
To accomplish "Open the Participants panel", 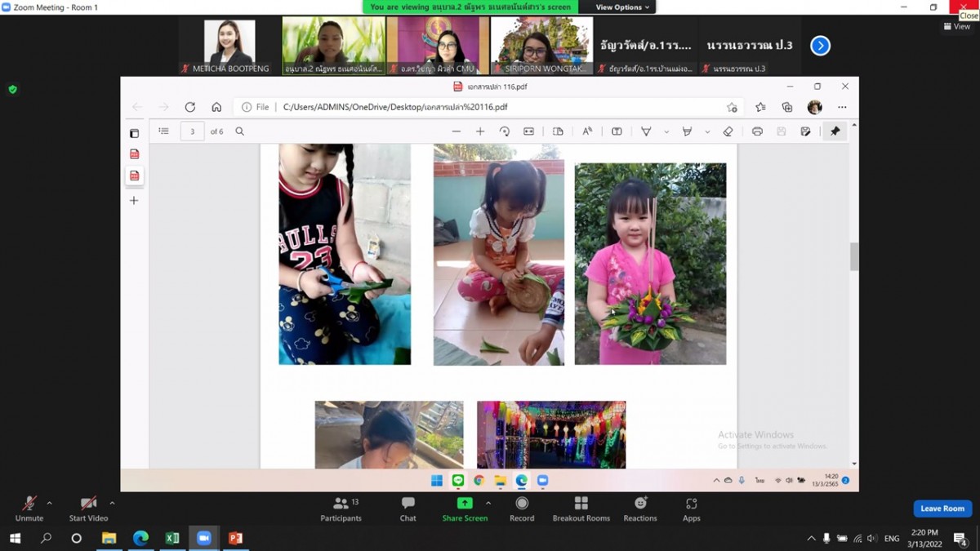I will 341,509.
